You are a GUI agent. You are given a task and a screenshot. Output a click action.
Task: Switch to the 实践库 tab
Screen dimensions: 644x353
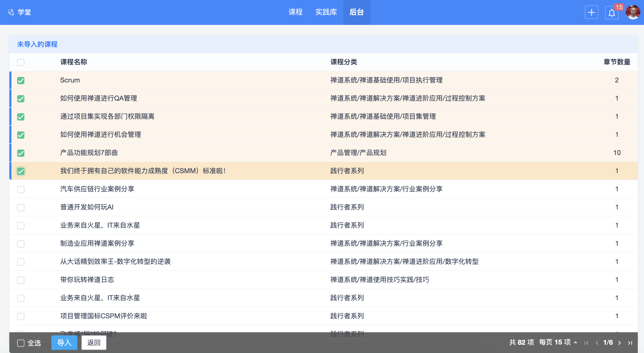(326, 12)
